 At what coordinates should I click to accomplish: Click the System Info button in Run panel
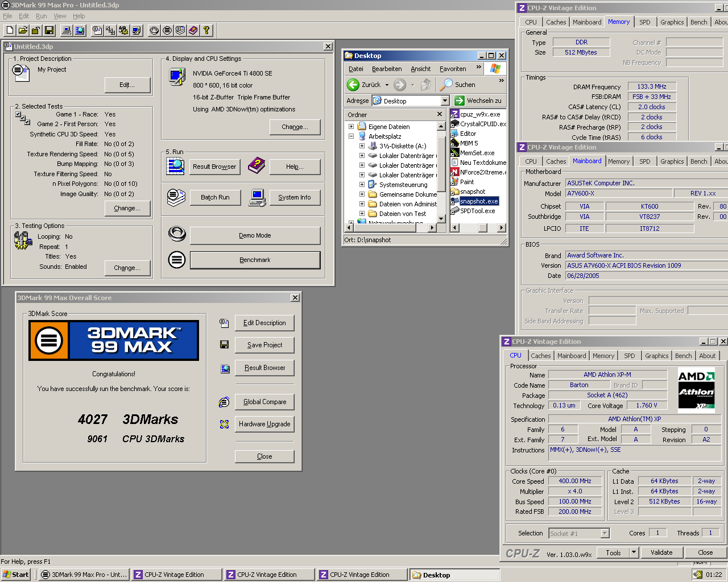295,197
